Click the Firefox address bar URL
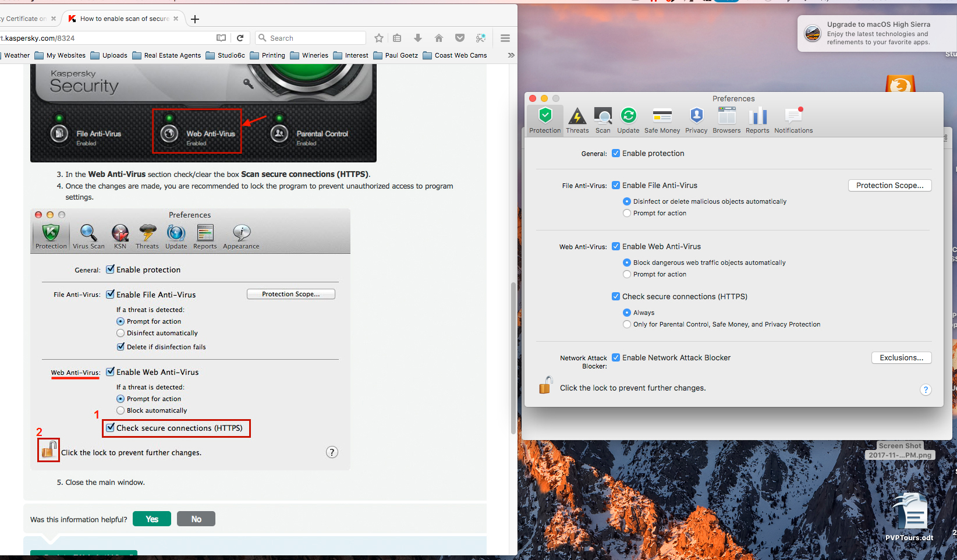The height and width of the screenshot is (560, 957). pyautogui.click(x=105, y=38)
